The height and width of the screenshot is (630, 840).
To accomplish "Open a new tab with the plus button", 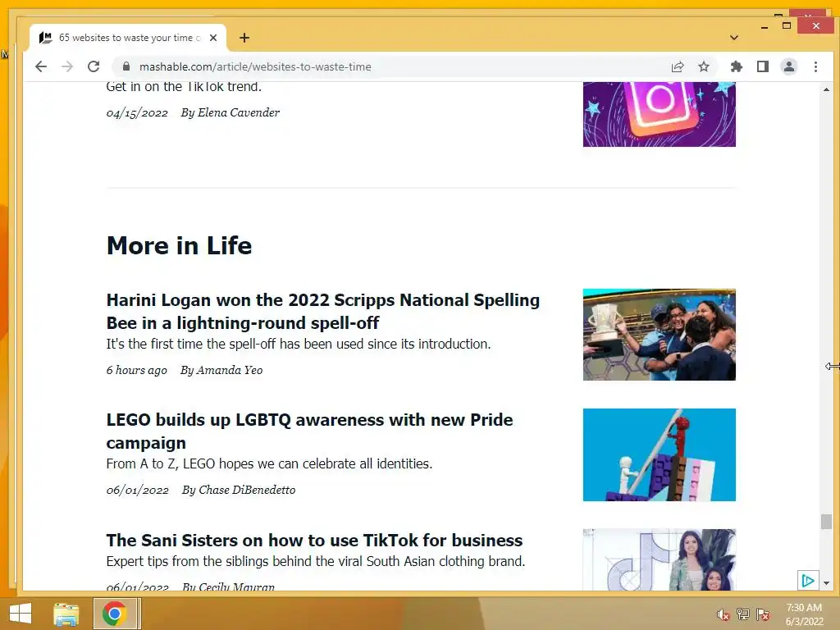I will pos(244,38).
